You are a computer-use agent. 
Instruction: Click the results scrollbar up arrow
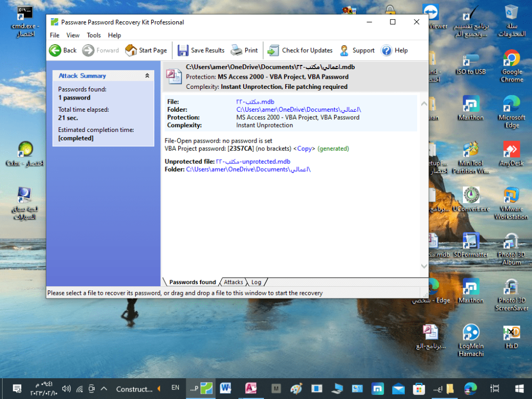click(424, 104)
